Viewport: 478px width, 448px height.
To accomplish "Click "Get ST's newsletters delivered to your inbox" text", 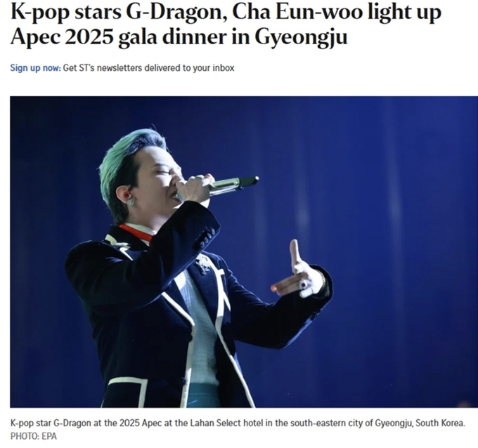I will (x=148, y=67).
